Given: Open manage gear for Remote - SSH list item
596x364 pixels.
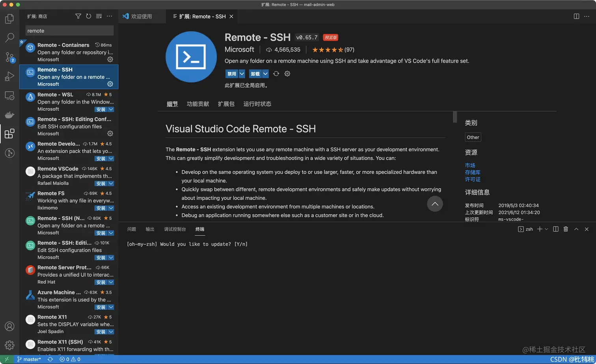Looking at the screenshot, I should pos(110,84).
